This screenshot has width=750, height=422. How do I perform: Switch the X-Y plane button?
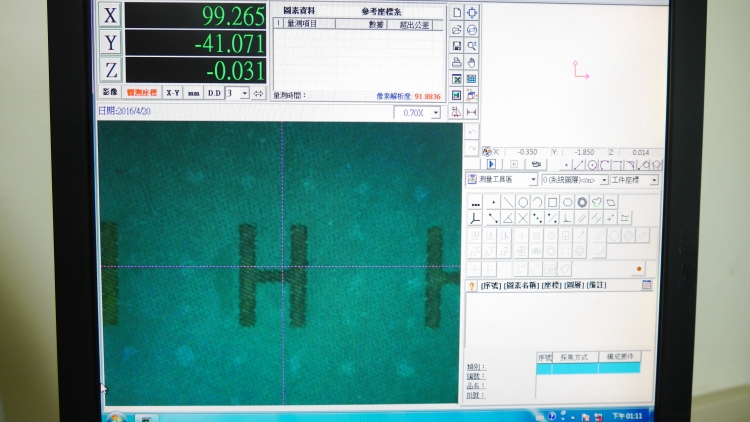pos(173,93)
